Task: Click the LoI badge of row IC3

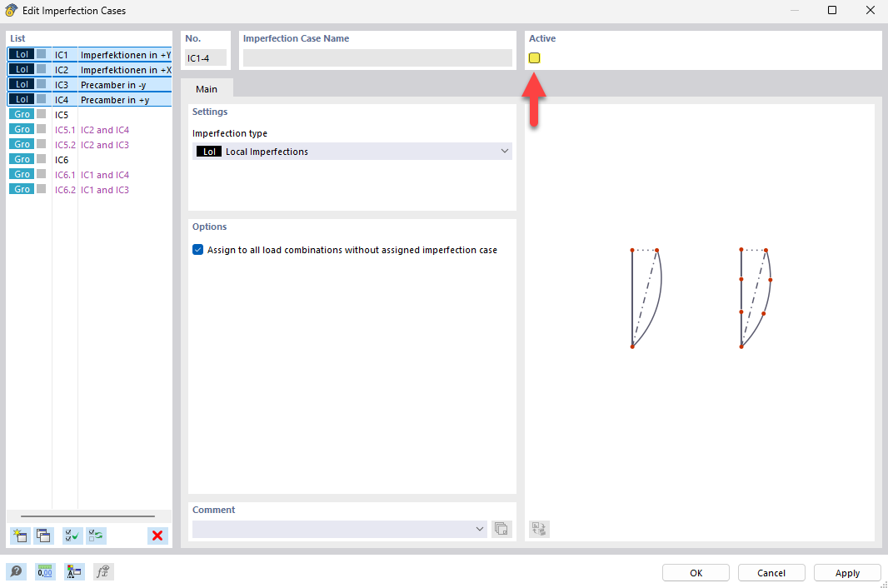Action: 22,84
